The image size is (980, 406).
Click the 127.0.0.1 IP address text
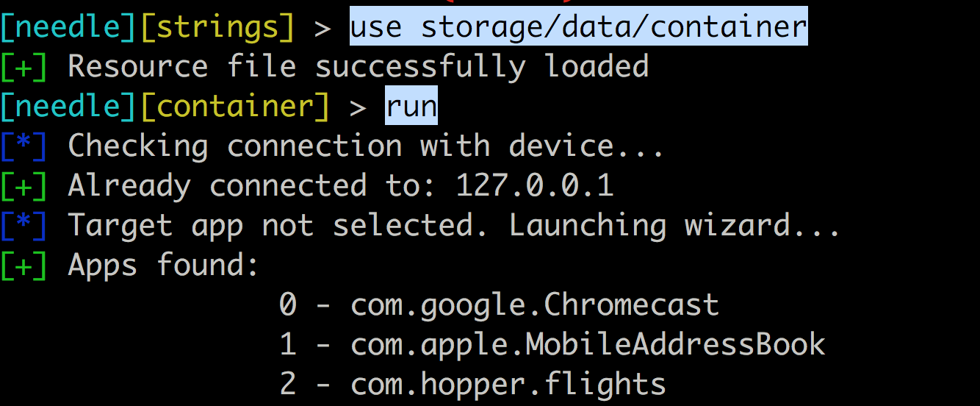[x=535, y=186]
